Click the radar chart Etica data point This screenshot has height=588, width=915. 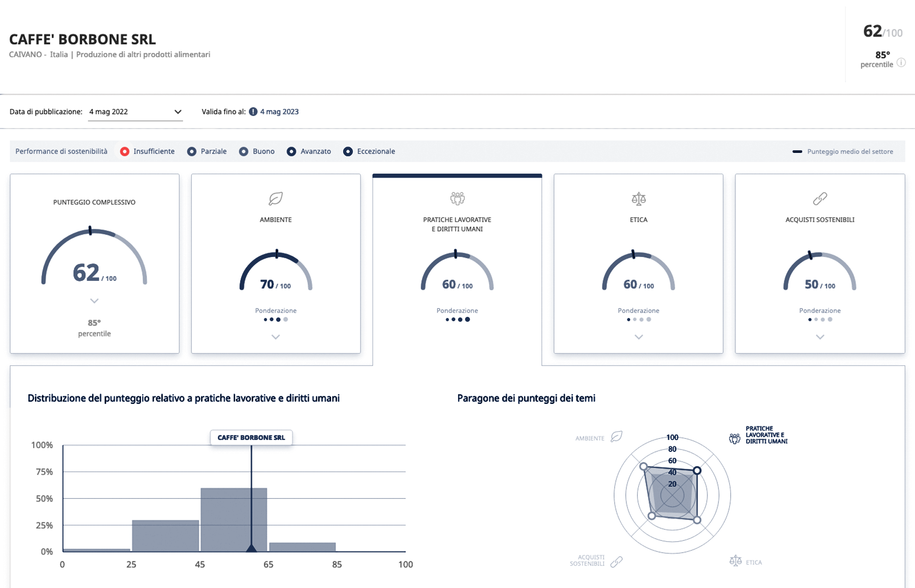697,520
